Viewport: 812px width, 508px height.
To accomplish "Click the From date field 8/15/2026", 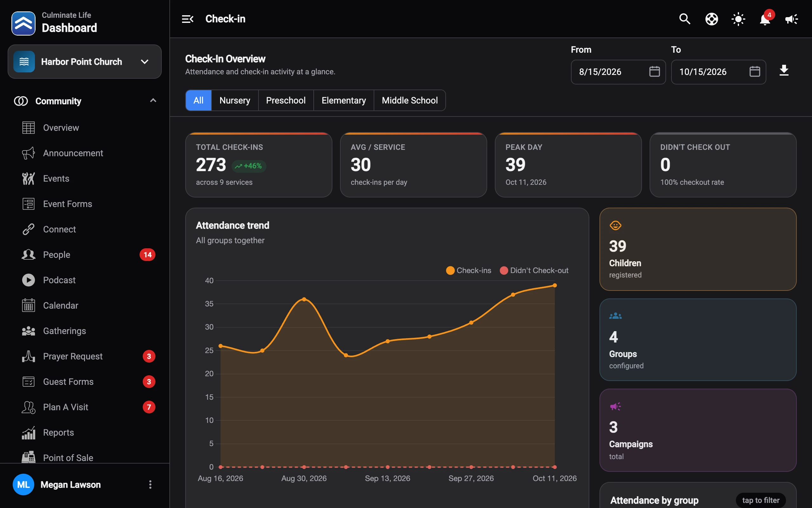I will [x=618, y=72].
